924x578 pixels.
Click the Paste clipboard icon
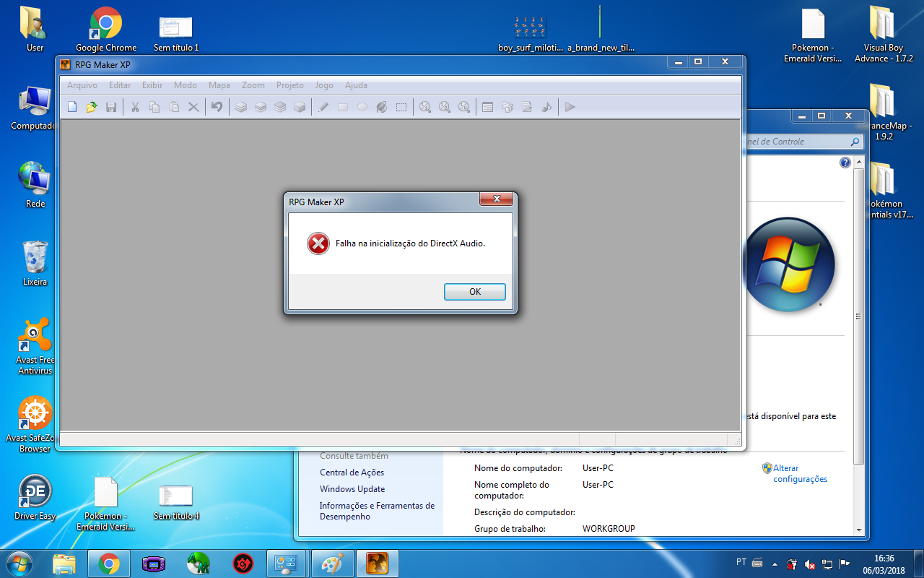pos(174,107)
